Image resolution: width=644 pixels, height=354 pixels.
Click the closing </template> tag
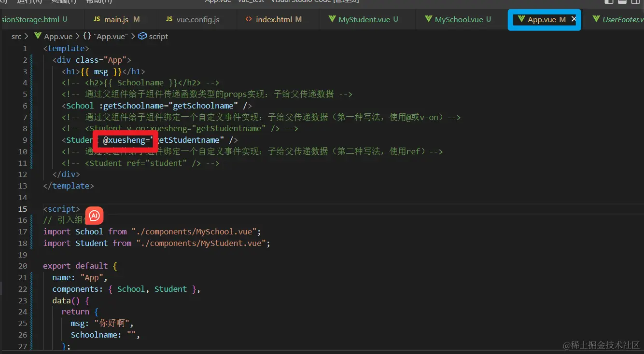pyautogui.click(x=69, y=186)
